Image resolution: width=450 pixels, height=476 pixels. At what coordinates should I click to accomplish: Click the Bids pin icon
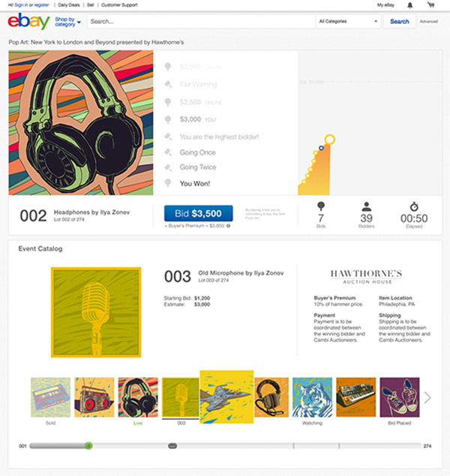pos(321,206)
